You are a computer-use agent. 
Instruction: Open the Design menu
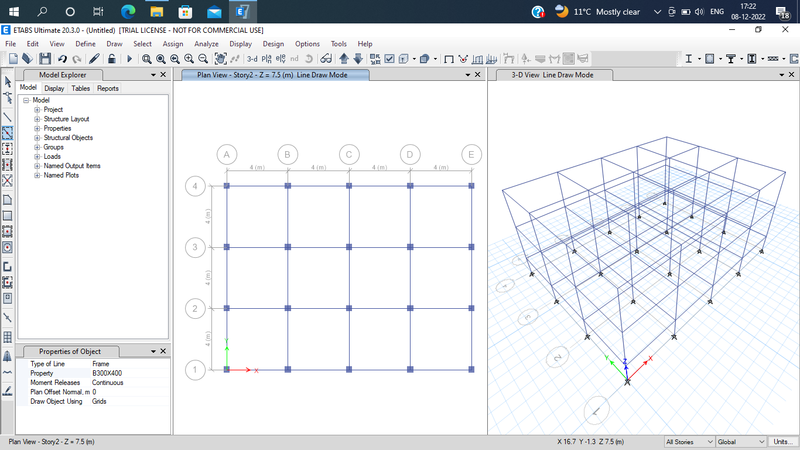pyautogui.click(x=273, y=44)
